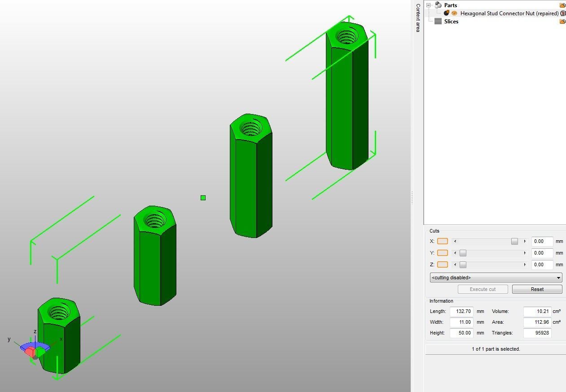Select the Slices icon in the parts tree
The height and width of the screenshot is (392, 566).
tap(438, 21)
